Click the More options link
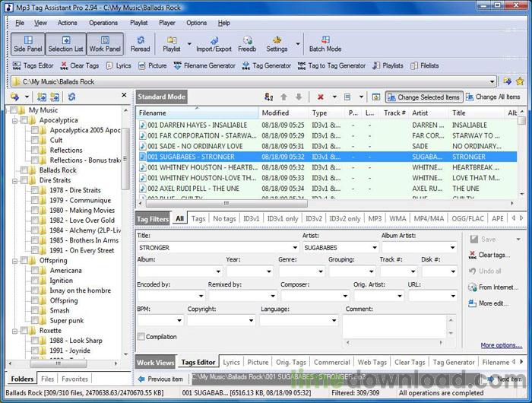This screenshot has width=532, height=403. coord(501,345)
